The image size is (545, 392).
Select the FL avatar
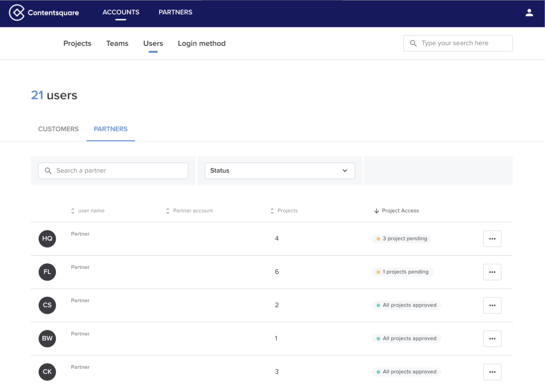pos(47,272)
